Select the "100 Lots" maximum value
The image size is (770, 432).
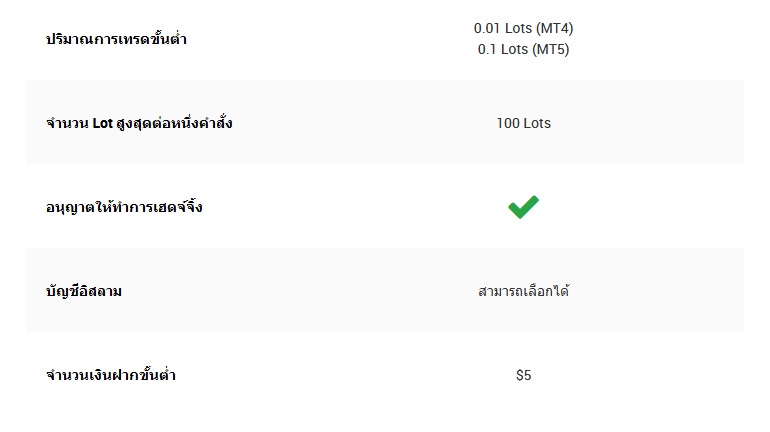click(523, 123)
